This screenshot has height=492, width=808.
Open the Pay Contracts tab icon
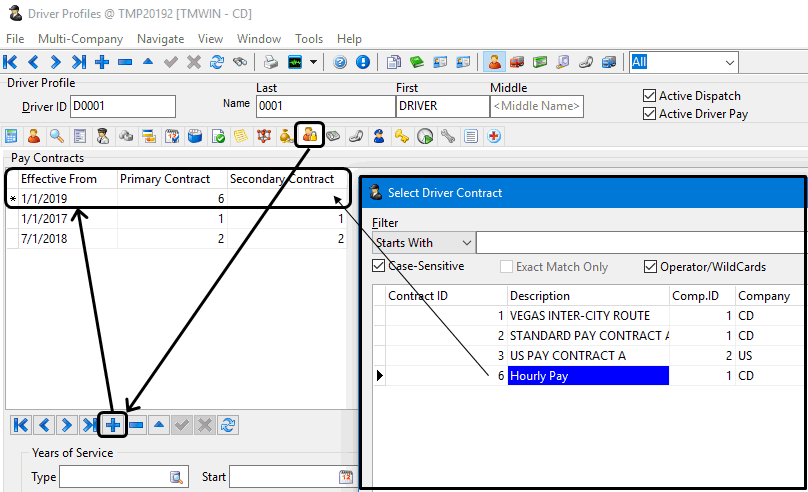coord(310,135)
